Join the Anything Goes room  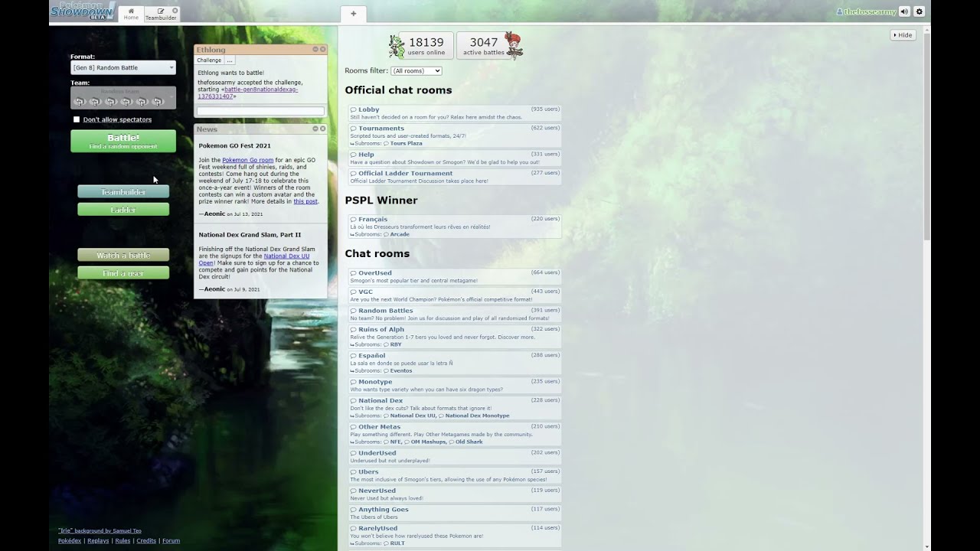(454, 513)
